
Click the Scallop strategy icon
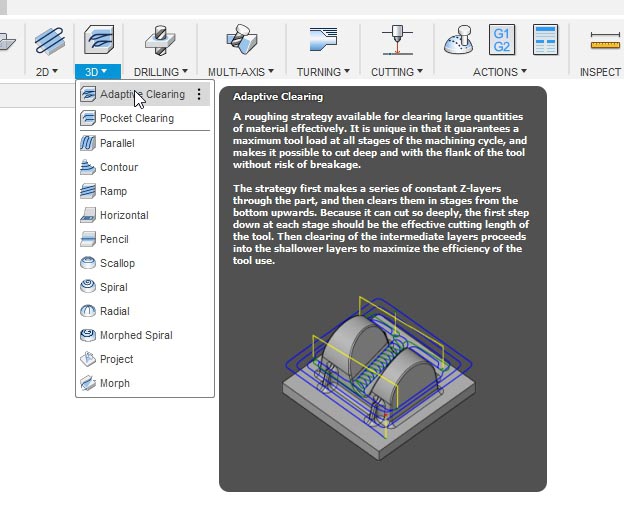(88, 263)
